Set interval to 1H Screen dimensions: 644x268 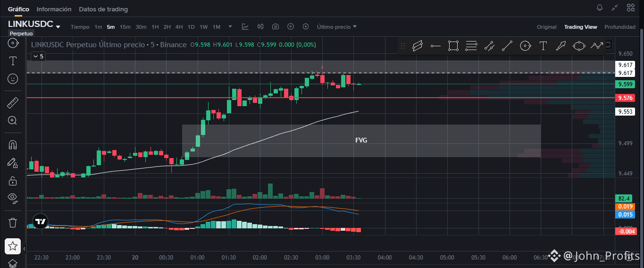(155, 27)
